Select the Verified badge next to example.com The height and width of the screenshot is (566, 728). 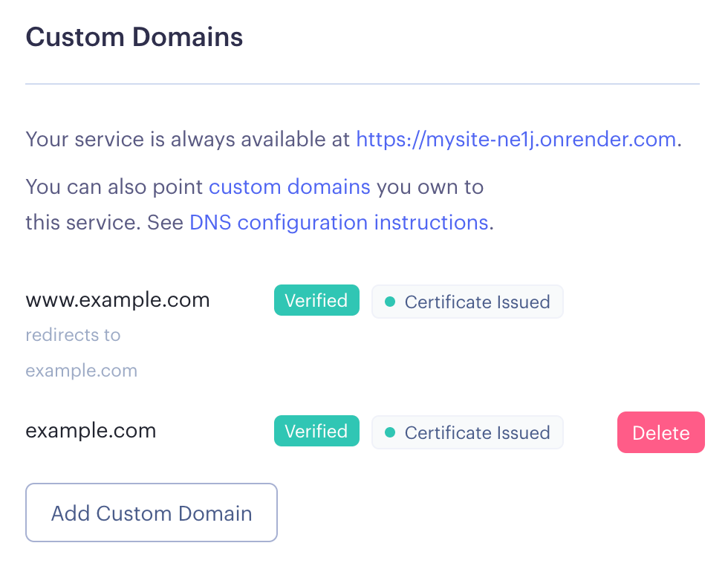pyautogui.click(x=316, y=431)
